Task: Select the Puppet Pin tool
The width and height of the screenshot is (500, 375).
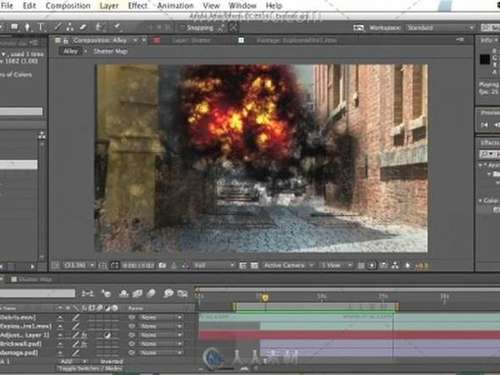Action: point(117,27)
